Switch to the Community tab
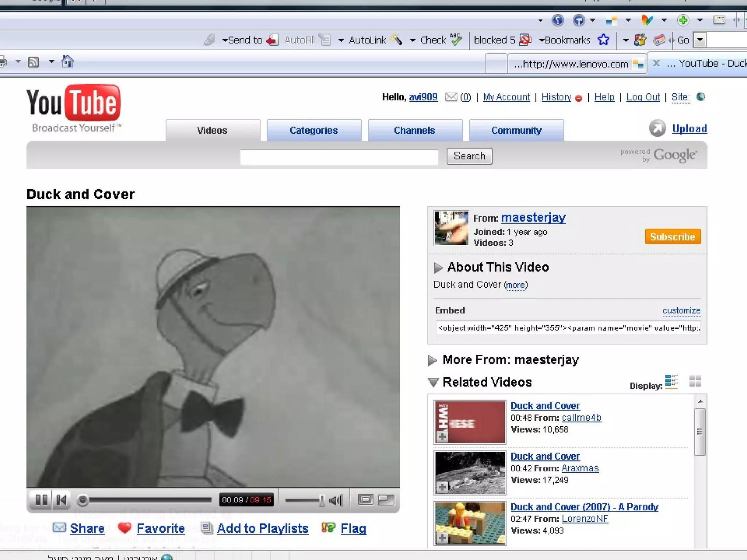 516,130
